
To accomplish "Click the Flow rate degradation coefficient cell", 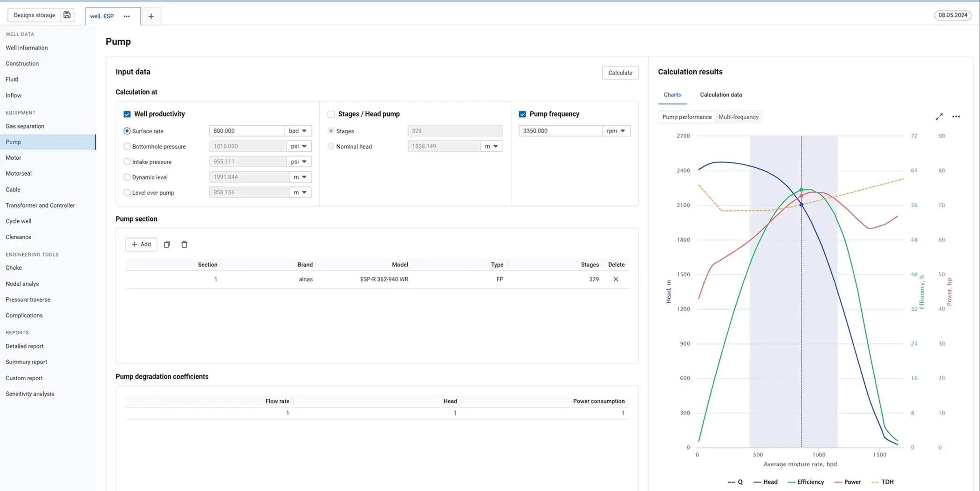I will [x=210, y=413].
